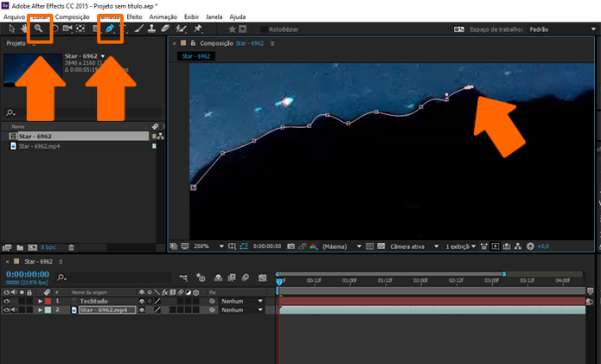Click the show channel RGB icon
Image resolution: width=601 pixels, height=364 pixels.
pos(313,246)
